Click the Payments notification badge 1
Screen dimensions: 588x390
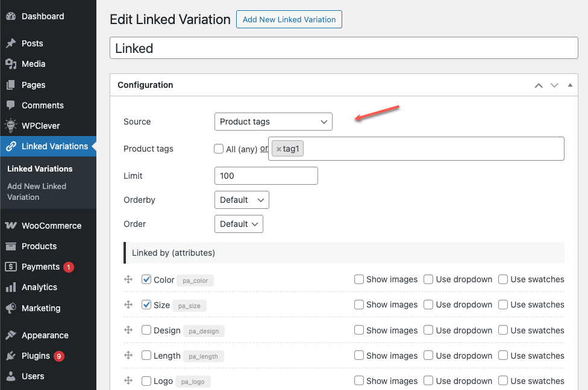click(x=69, y=267)
